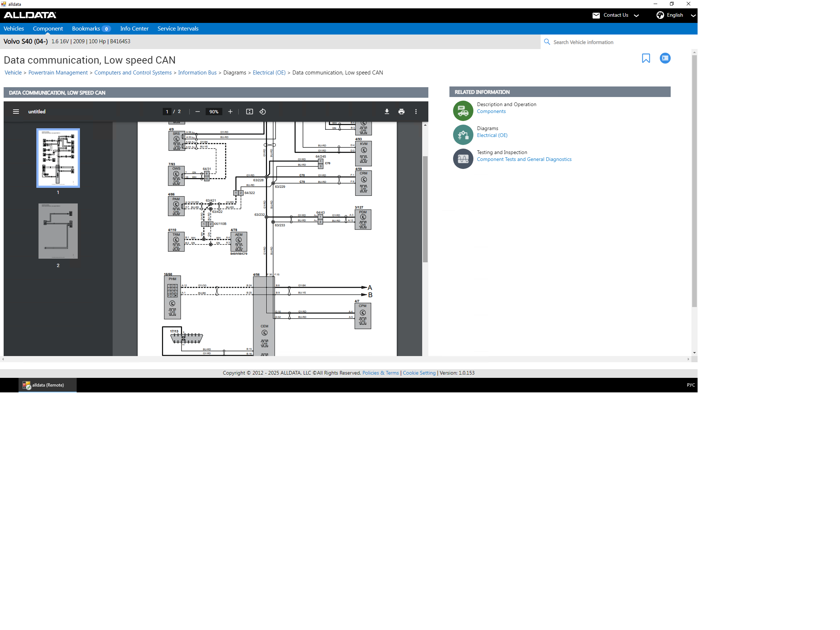The image size is (840, 630).
Task: Open the PDF more-actions menu
Action: [416, 112]
